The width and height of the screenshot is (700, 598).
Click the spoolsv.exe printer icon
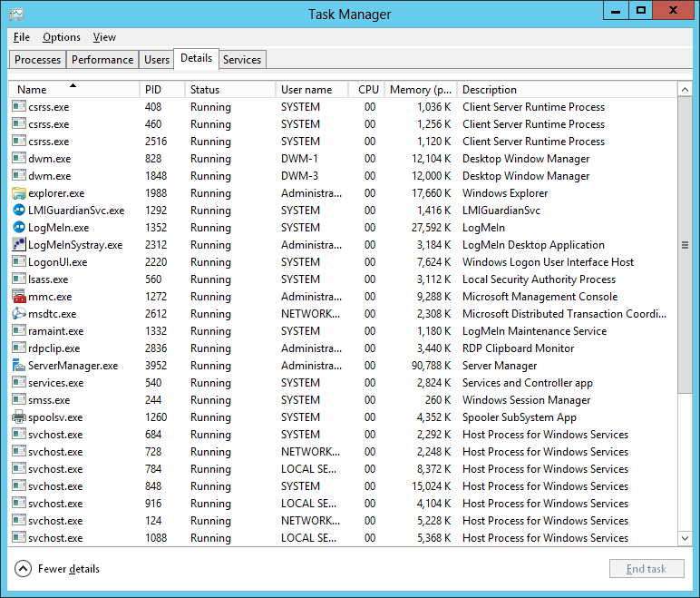[x=19, y=417]
